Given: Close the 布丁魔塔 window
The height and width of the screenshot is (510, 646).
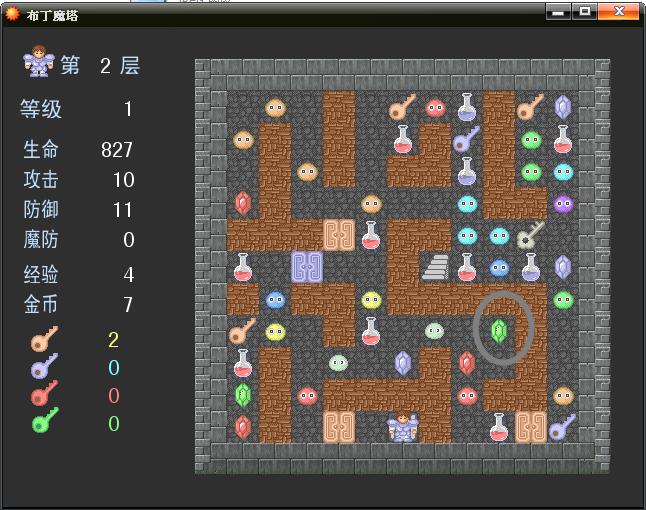Looking at the screenshot, I should point(620,12).
